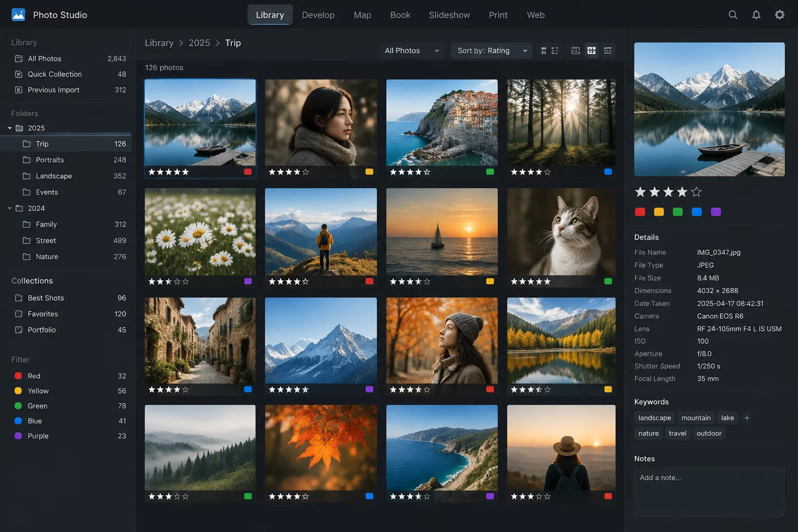This screenshot has height=532, width=798.
Task: Click the Add a note field
Action: [x=709, y=492]
